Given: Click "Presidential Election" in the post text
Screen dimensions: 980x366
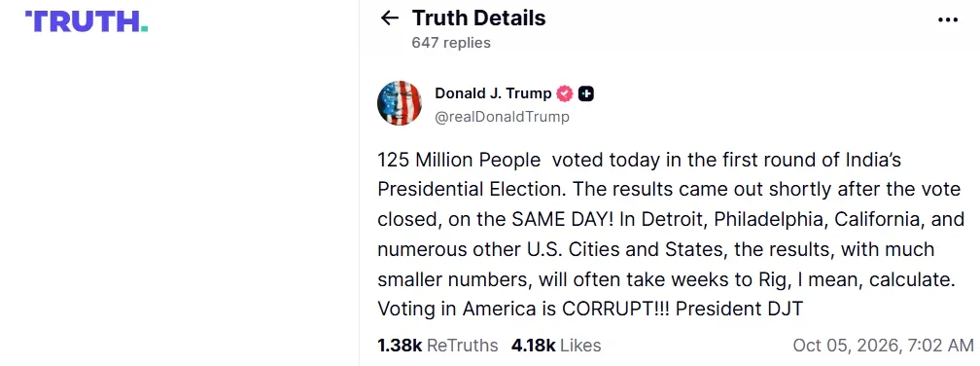Looking at the screenshot, I should (x=472, y=190).
